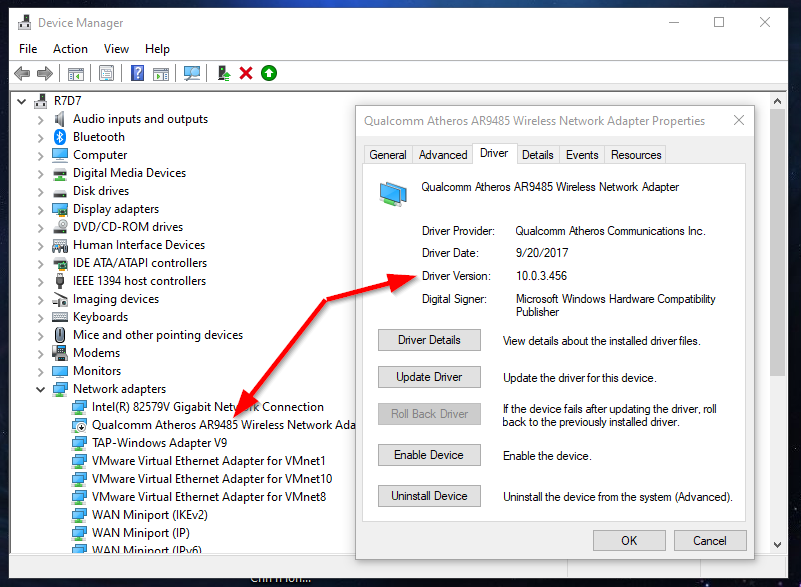The height and width of the screenshot is (587, 801).
Task: Switch to the Advanced tab
Action: point(443,155)
